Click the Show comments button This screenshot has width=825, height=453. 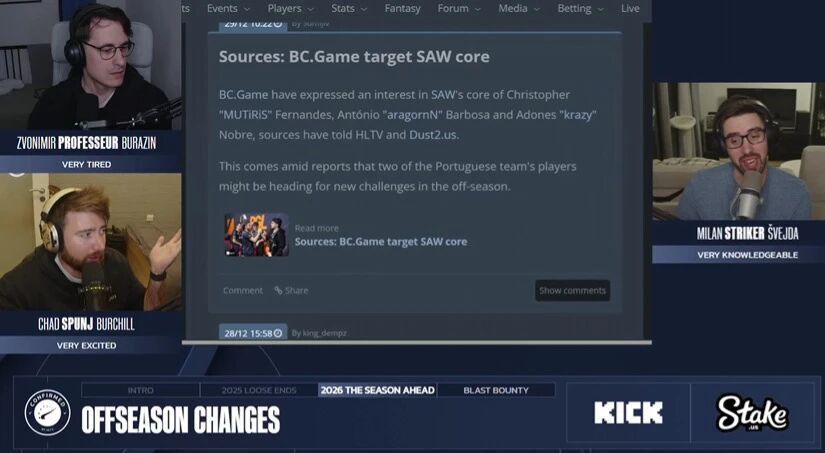coord(572,290)
